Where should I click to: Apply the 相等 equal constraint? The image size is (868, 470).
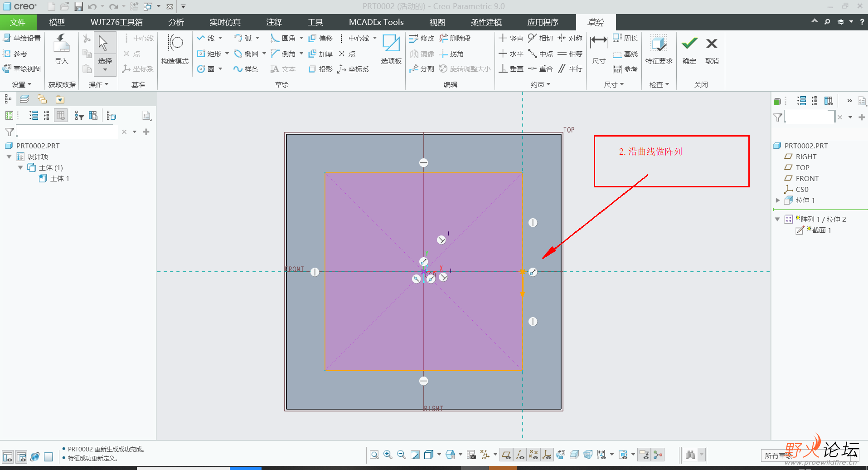coord(570,54)
